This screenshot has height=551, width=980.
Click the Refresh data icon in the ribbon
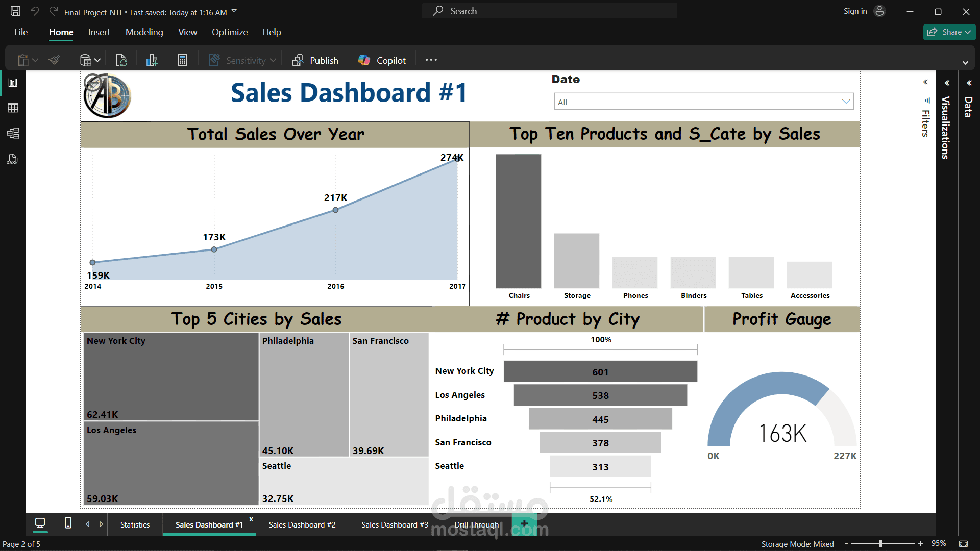[121, 60]
